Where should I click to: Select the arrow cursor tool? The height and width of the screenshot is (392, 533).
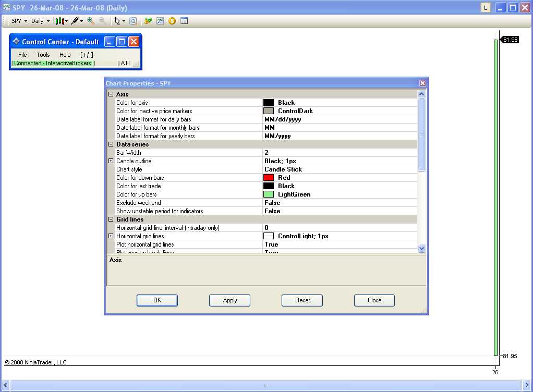coord(119,21)
